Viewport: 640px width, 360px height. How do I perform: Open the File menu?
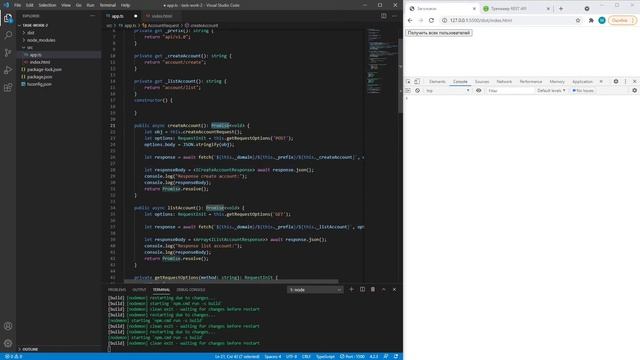(x=18, y=5)
